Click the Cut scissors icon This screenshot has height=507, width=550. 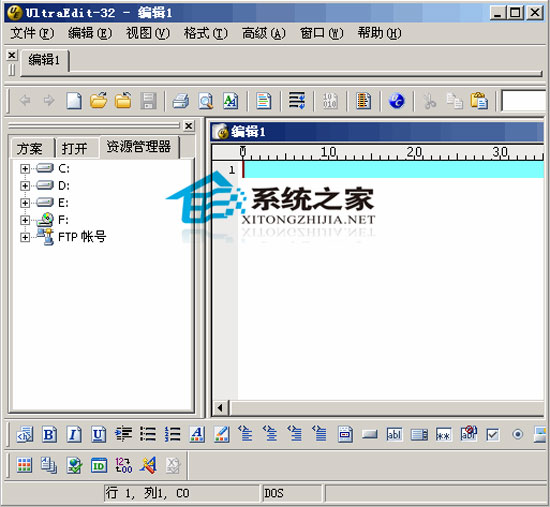coord(430,101)
